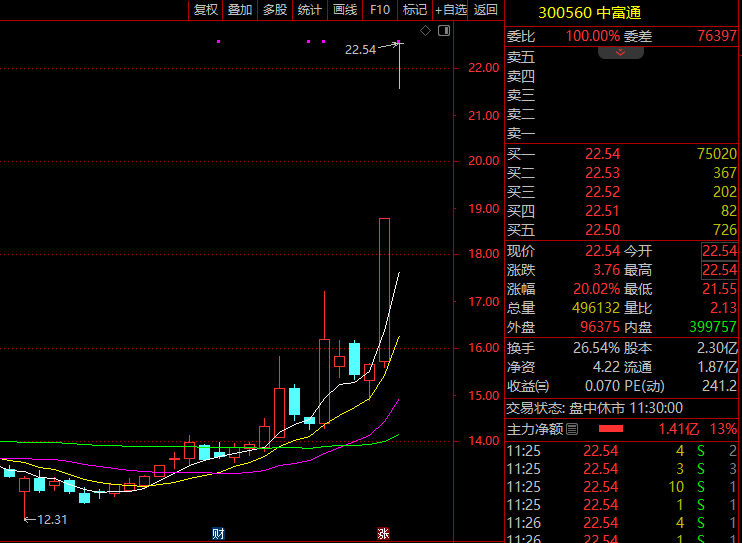Click the 标记 mark button
Image resolution: width=742 pixels, height=543 pixels.
click(415, 10)
